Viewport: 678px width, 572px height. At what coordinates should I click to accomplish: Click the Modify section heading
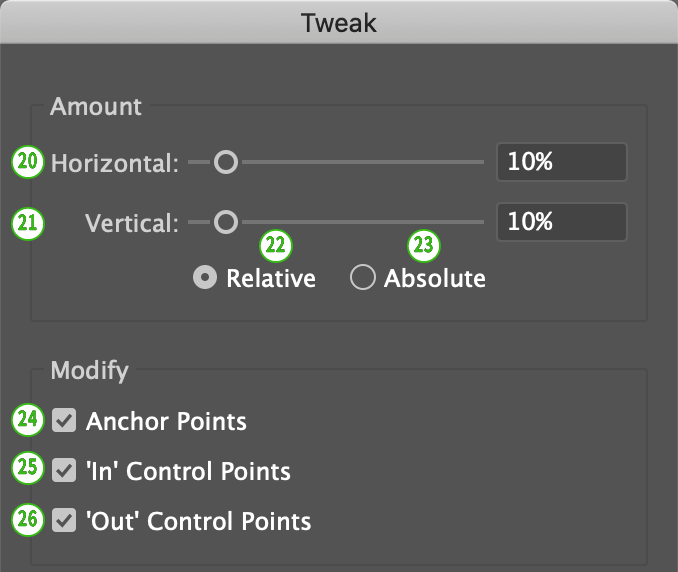[x=89, y=371]
